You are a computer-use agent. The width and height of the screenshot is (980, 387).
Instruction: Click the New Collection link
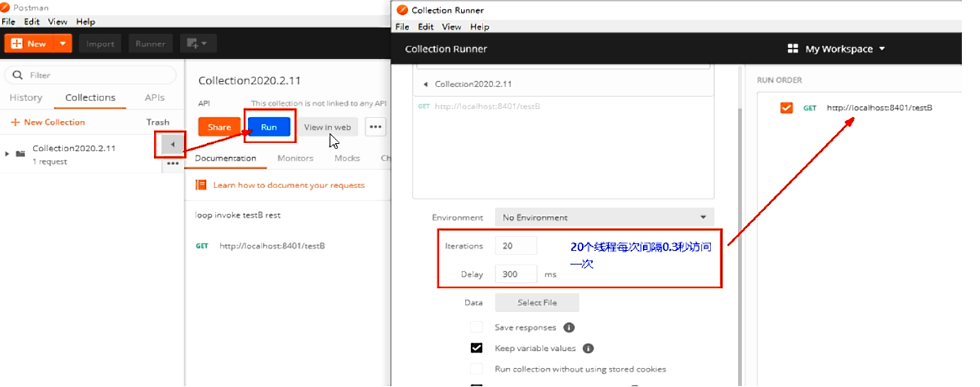click(48, 122)
